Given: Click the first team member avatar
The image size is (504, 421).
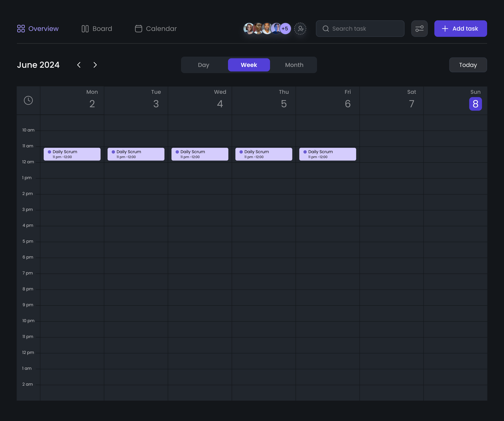Looking at the screenshot, I should [248, 29].
